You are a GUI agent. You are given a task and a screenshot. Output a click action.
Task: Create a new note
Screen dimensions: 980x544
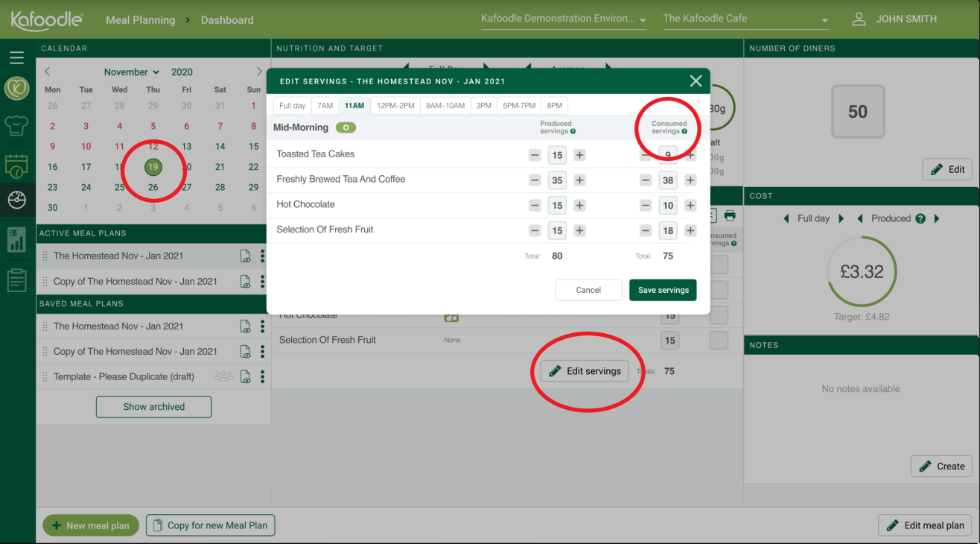[x=941, y=466]
